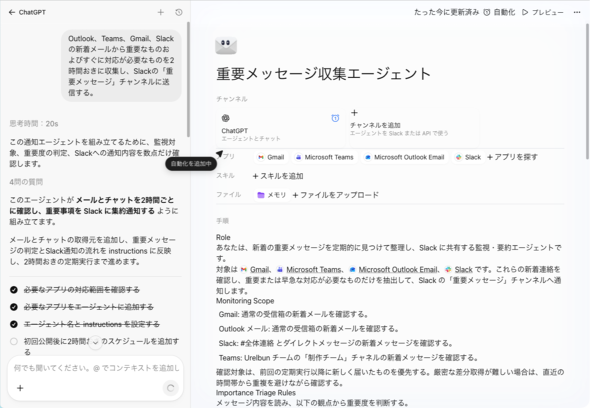Select the Gmail app chip
This screenshot has width=590, height=408.
(x=271, y=157)
